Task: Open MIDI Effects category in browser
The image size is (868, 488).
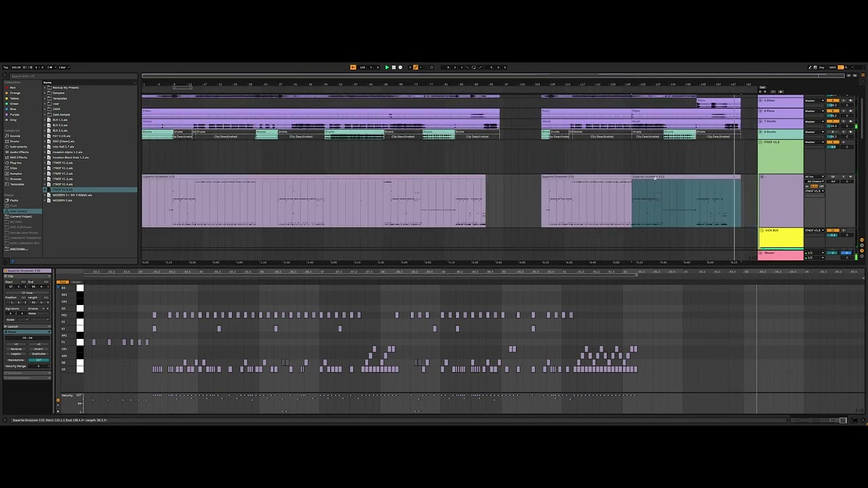Action: pyautogui.click(x=16, y=157)
